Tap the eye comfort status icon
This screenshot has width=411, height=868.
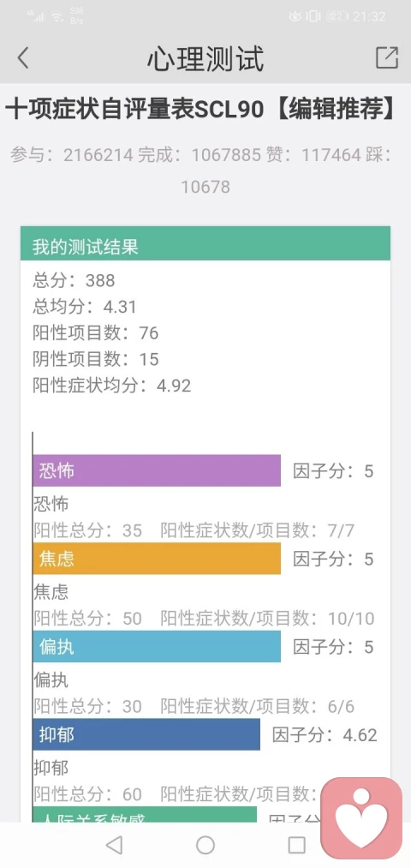[x=295, y=16]
